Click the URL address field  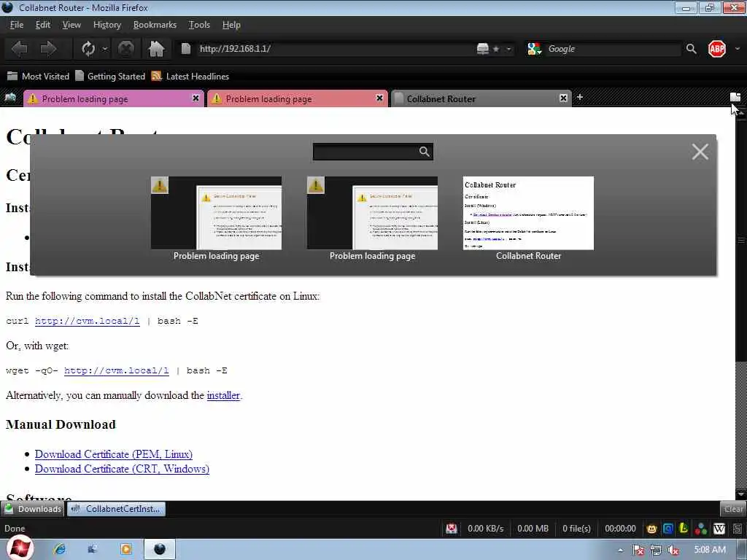click(x=333, y=49)
